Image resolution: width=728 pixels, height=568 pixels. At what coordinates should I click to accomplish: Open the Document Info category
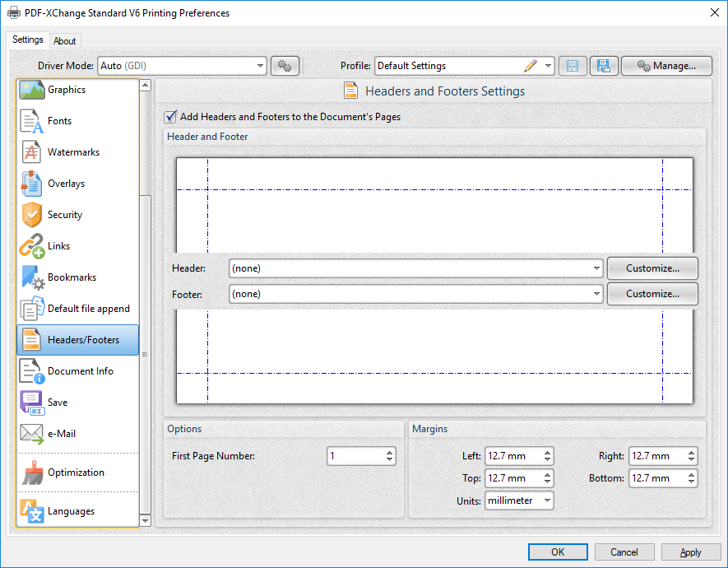(x=77, y=371)
